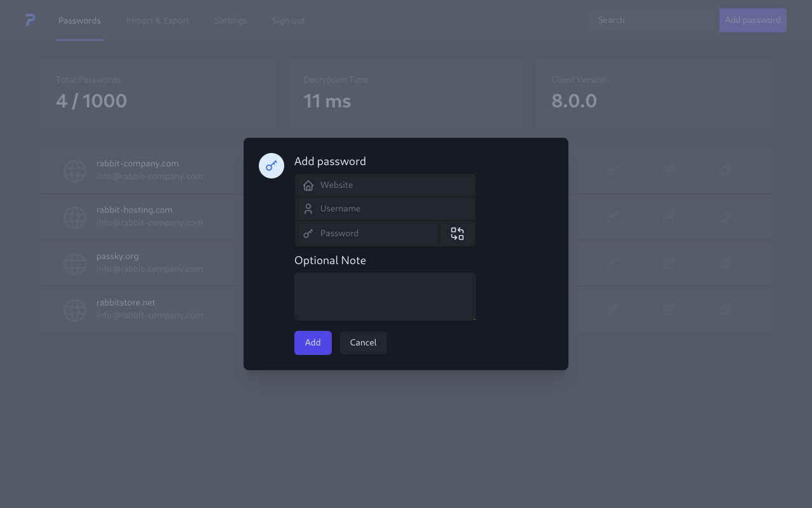Edit pencil icon in rabbit-hosting.com row
The image size is (812, 508).
point(669,217)
